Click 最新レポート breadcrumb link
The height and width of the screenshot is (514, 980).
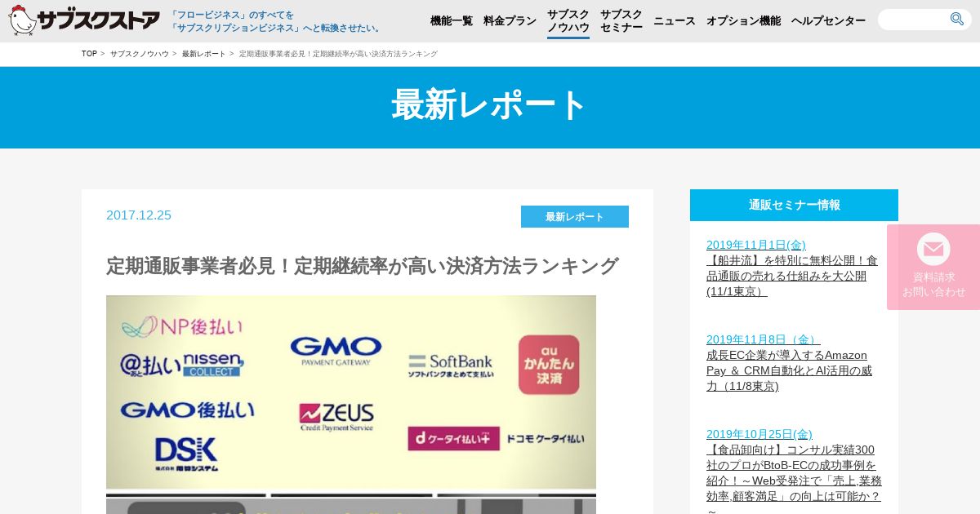(x=203, y=54)
